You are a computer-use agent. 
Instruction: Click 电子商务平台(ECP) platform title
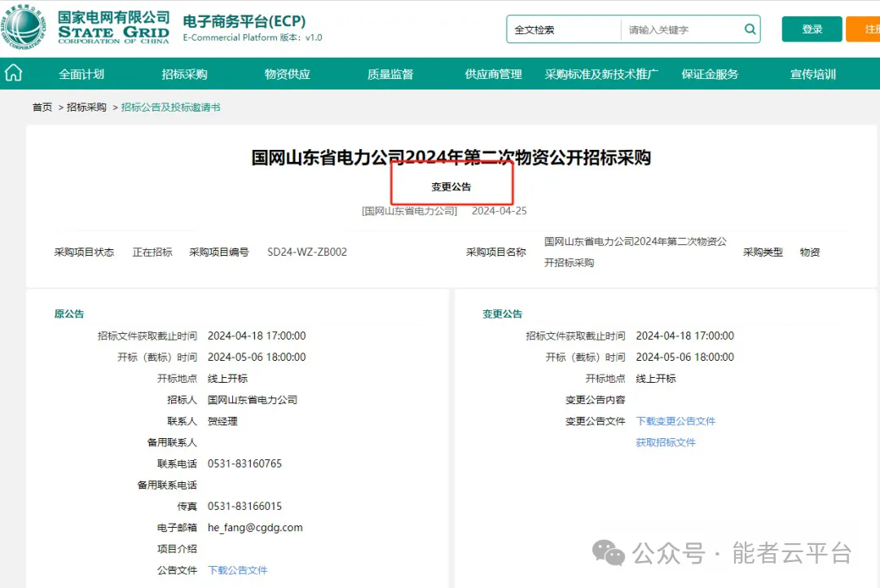pos(244,20)
